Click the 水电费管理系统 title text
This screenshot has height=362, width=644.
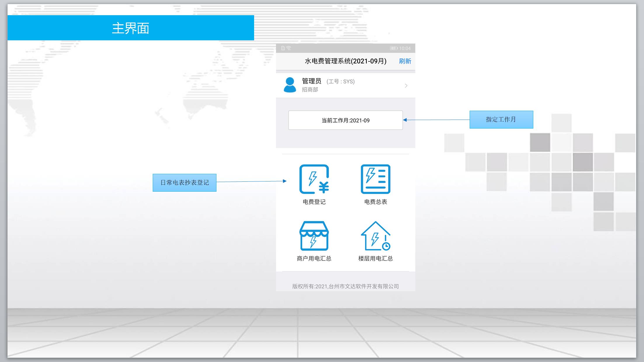[346, 61]
